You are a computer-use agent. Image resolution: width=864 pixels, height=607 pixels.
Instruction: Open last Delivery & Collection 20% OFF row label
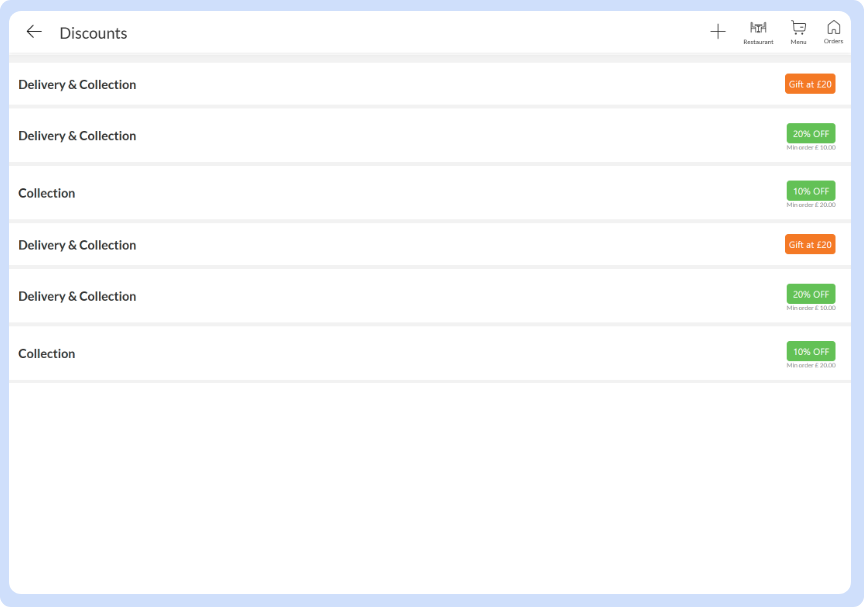tap(77, 296)
